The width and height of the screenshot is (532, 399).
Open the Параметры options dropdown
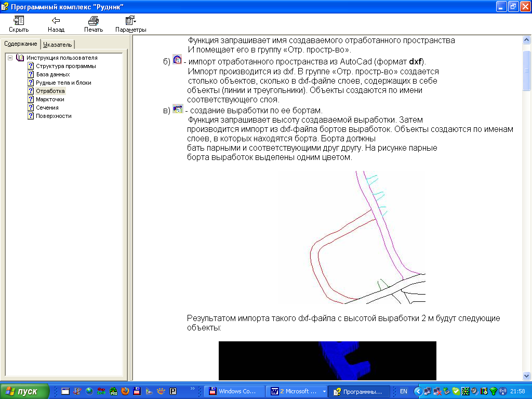point(130,24)
